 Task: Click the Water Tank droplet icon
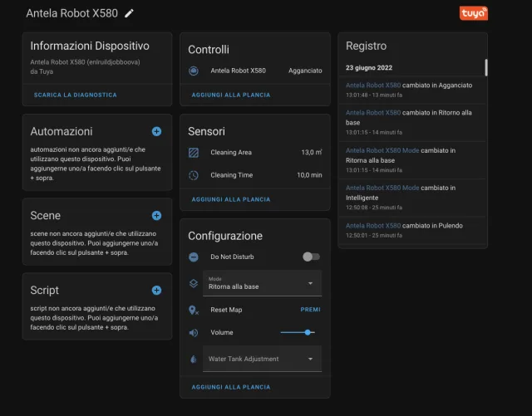click(194, 359)
